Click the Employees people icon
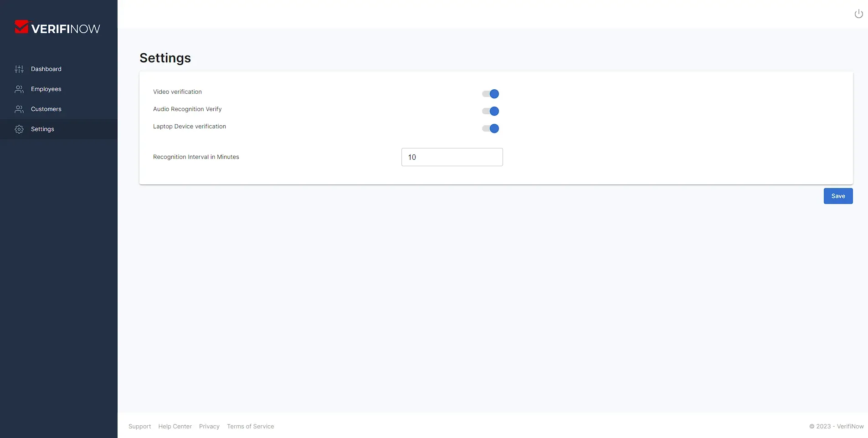 [x=18, y=89]
